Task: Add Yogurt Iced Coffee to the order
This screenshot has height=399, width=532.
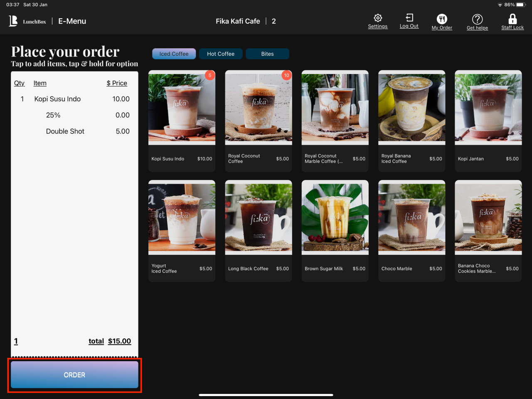Action: tap(182, 231)
